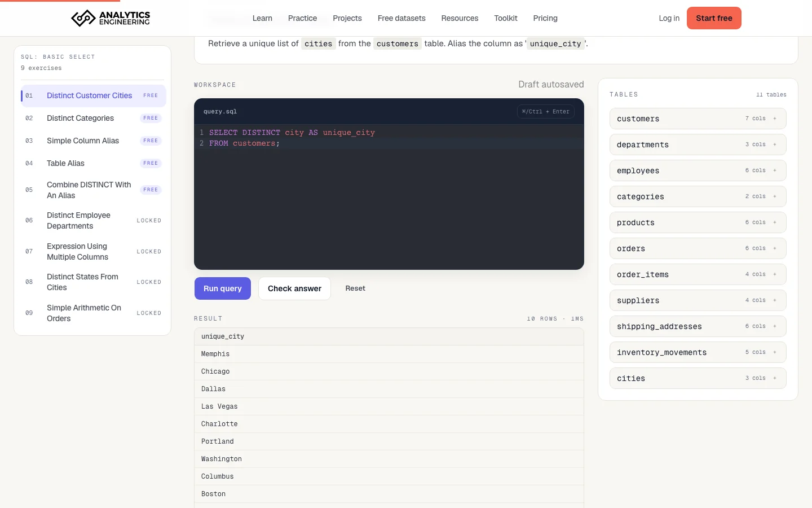The image size is (812, 508).
Task: Click the Ctrl + Enter shortcut hint
Action: 546,112
